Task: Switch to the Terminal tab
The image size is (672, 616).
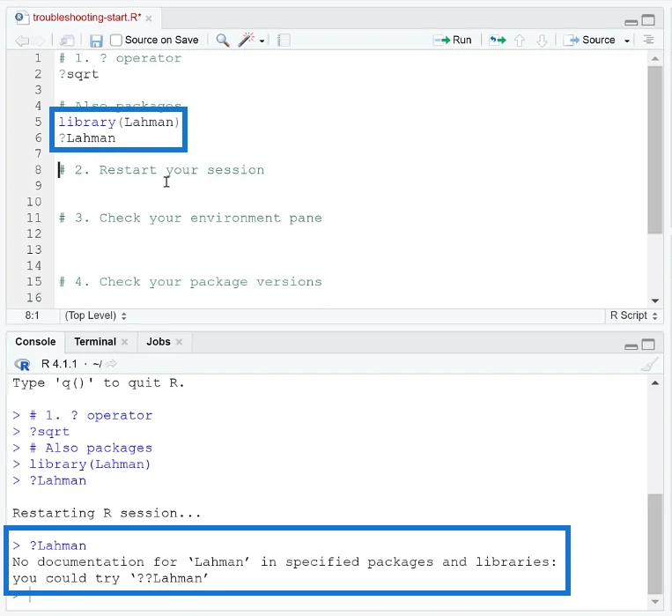Action: [x=95, y=342]
